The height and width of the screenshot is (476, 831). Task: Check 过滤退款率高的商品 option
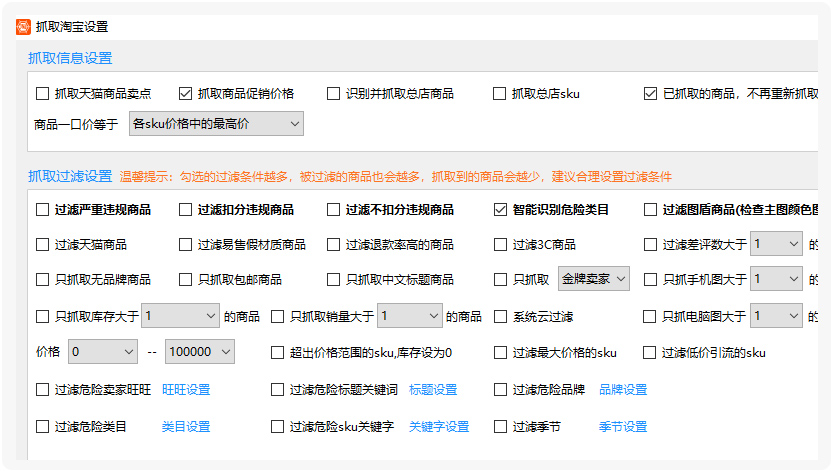[333, 244]
